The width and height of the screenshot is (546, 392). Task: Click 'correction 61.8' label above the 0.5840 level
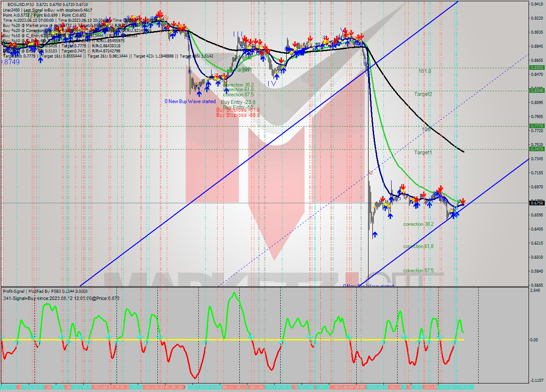(418, 246)
